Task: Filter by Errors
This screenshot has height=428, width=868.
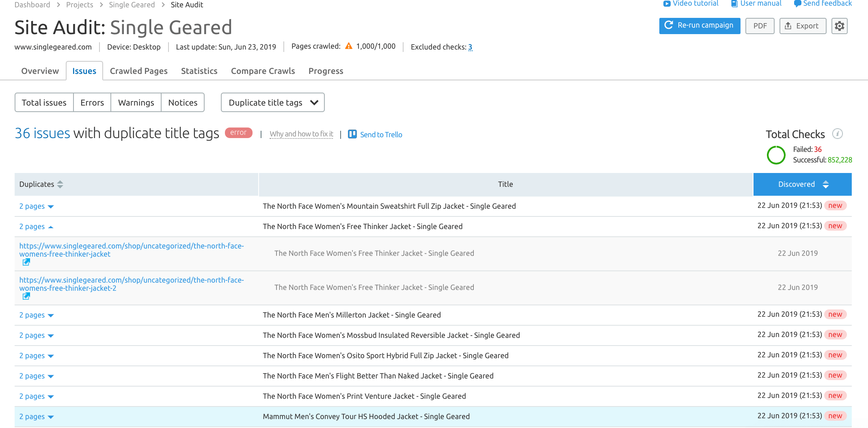Action: click(92, 102)
